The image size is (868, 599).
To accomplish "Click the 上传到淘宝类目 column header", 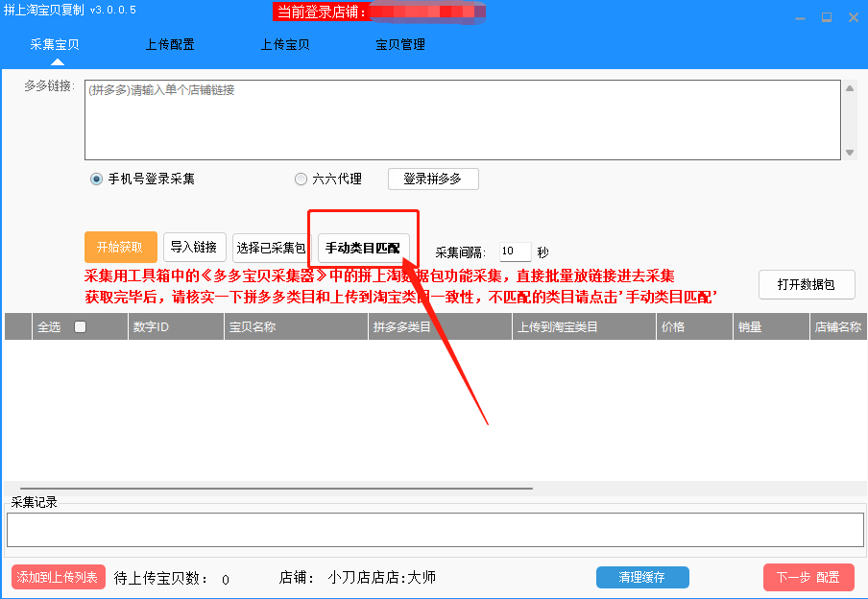I will (584, 327).
